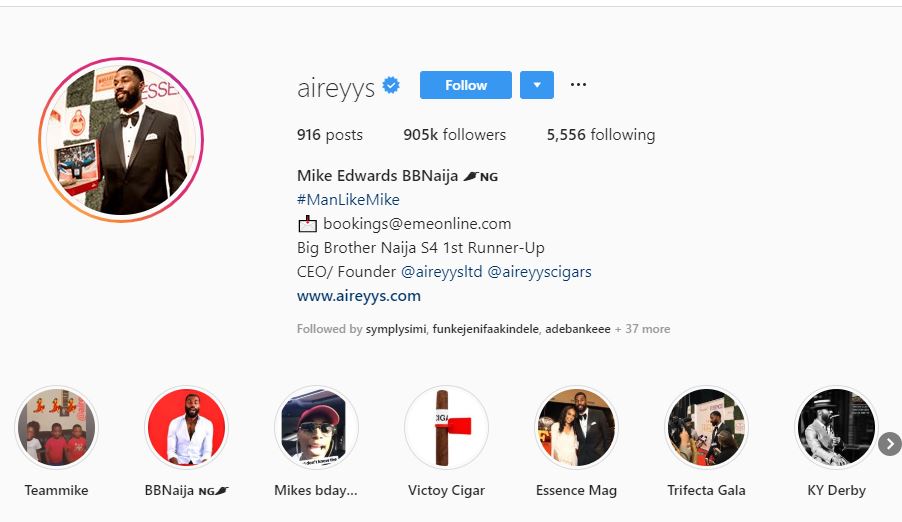View the KY Derby highlight
Screen dimensions: 902x522
836,428
